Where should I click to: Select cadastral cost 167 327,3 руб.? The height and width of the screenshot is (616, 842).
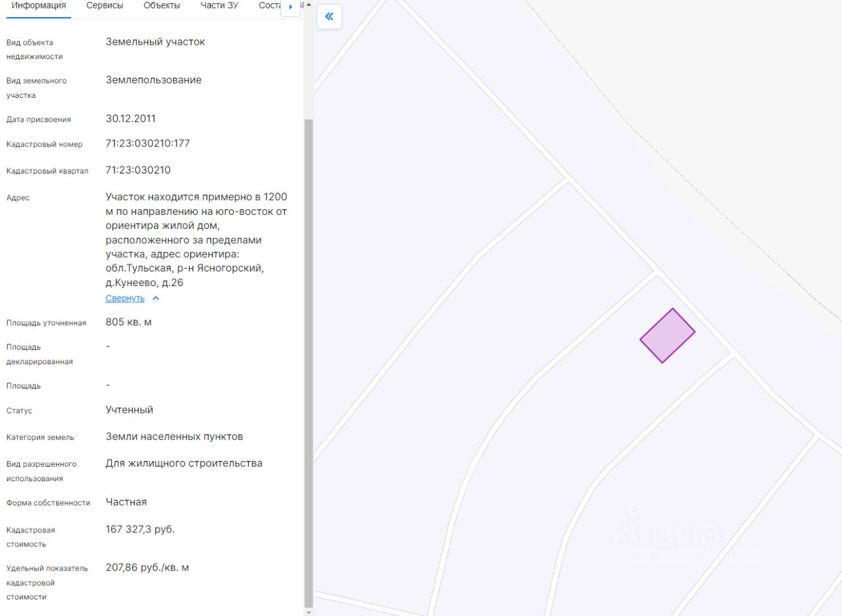click(140, 529)
